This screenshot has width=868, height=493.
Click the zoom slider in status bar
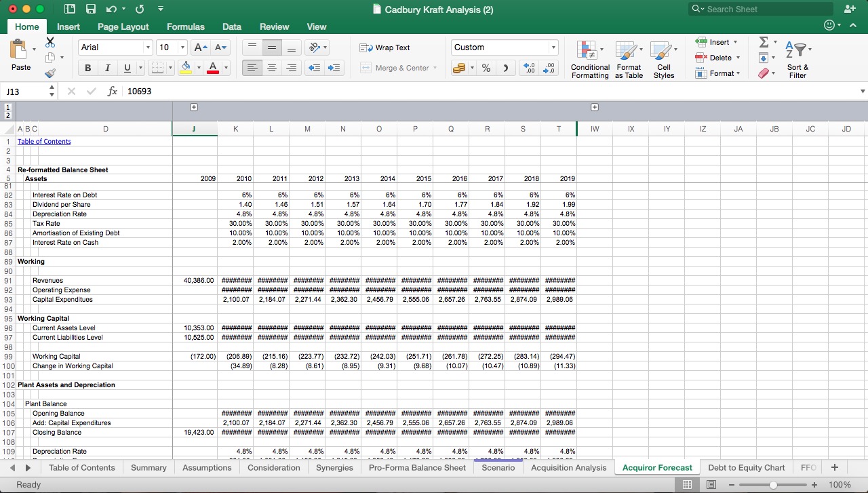click(773, 485)
